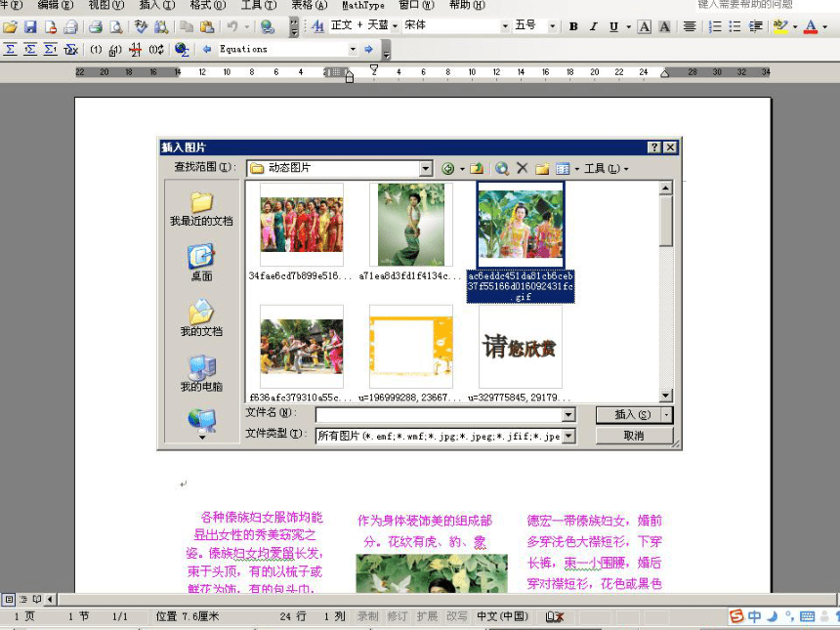Click the MathPage export globe icon
The width and height of the screenshot is (840, 630).
pyautogui.click(x=182, y=49)
